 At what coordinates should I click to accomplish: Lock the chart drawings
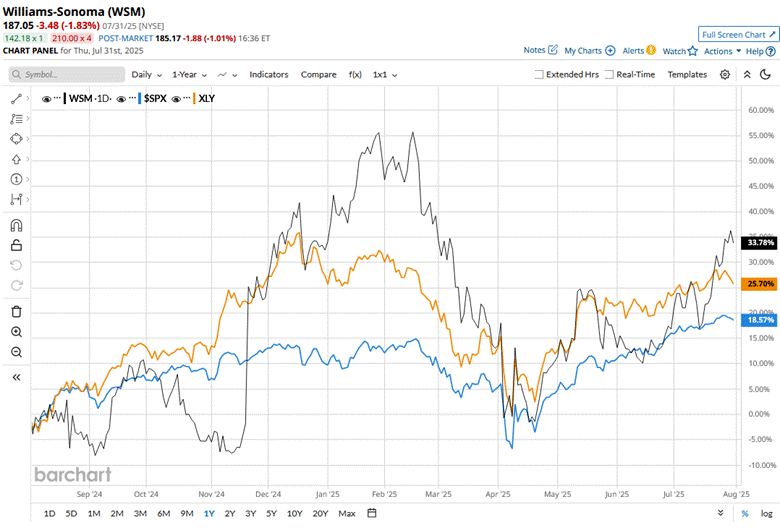click(16, 245)
